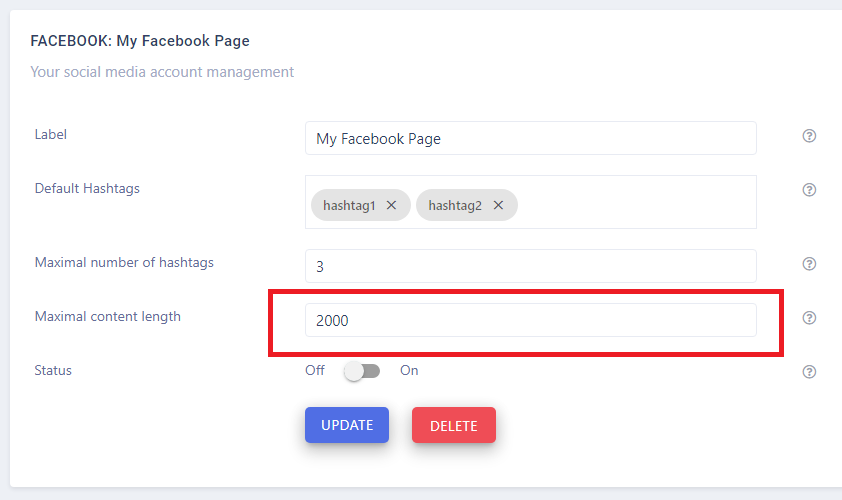Click the help icon beside Default Hashtags
The image size is (842, 500).
[809, 190]
